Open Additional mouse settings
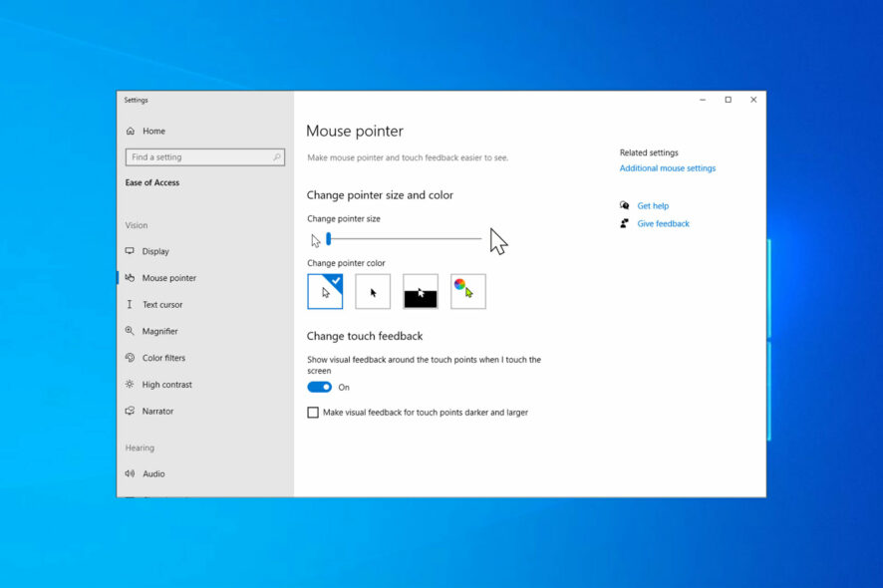The width and height of the screenshot is (883, 588). pyautogui.click(x=667, y=167)
